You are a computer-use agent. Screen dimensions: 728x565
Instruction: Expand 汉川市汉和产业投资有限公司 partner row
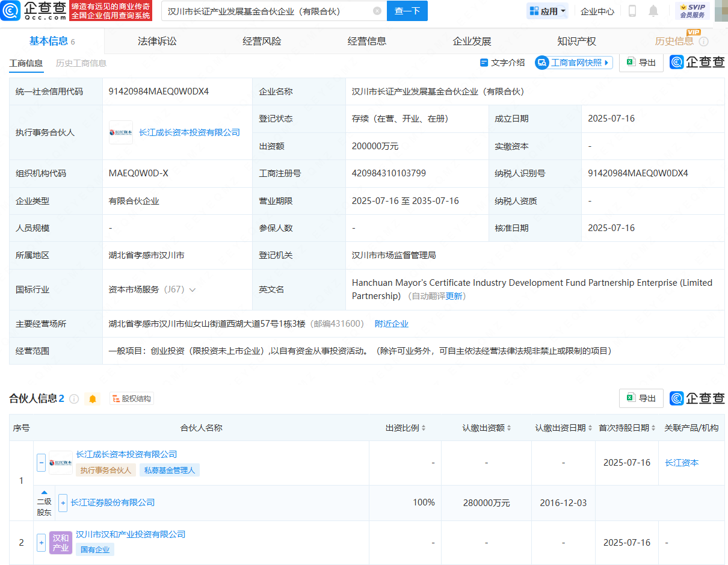coord(41,543)
